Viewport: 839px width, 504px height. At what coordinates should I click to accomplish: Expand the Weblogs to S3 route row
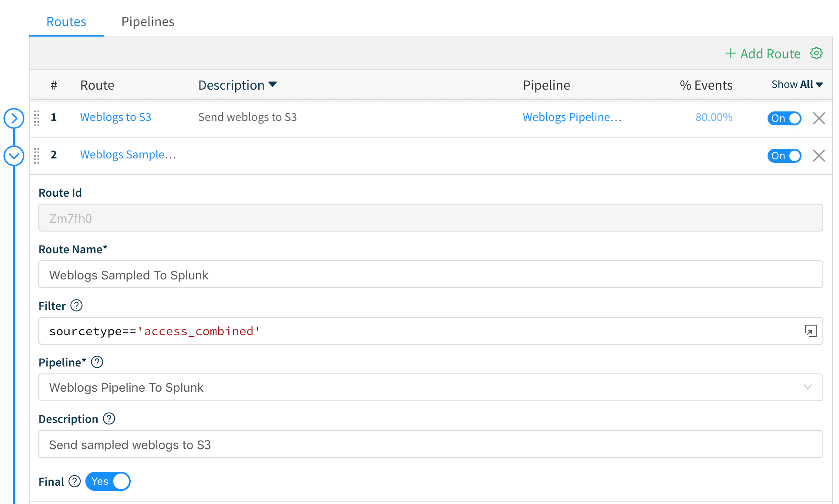14,118
